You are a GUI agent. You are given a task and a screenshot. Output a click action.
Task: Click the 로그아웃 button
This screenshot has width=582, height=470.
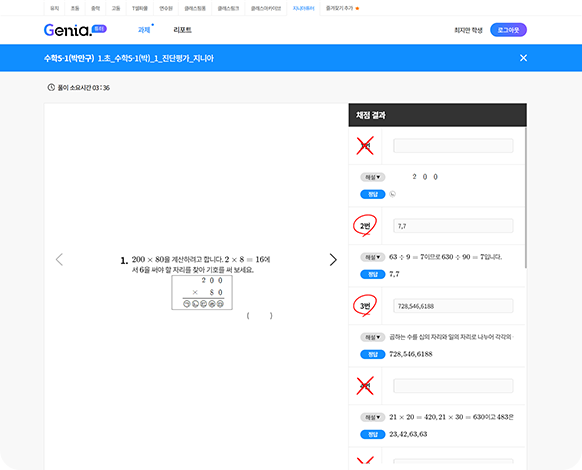pos(508,30)
